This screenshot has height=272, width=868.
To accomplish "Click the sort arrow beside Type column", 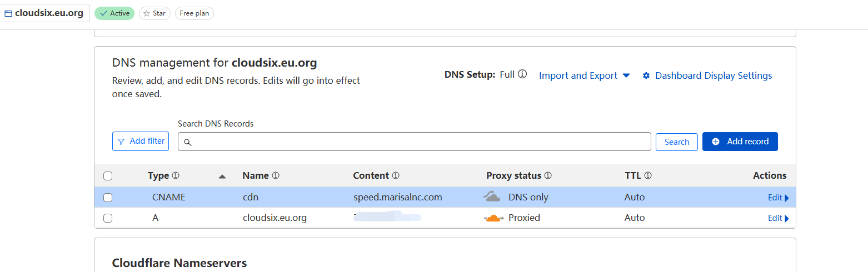I will point(222,177).
